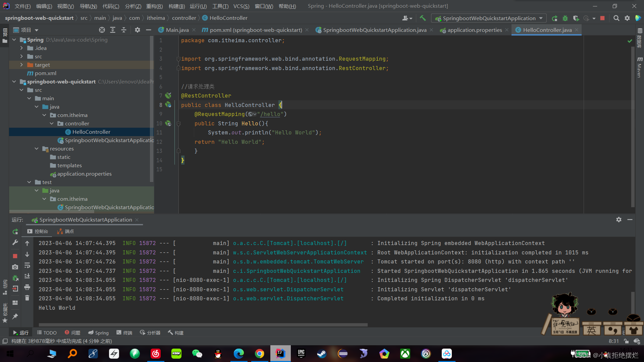This screenshot has width=644, height=362.
Task: Open Maven tool window on right edge
Action: coord(639,67)
